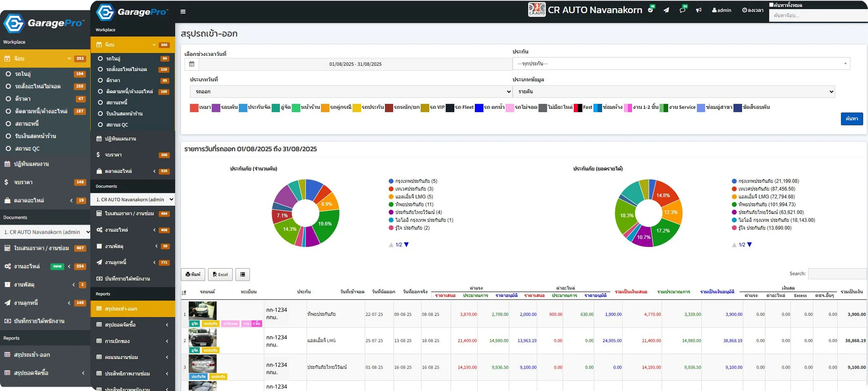Image resolution: width=868 pixels, height=391 pixels.
Task: Open the checkmark tasks icon with 48 badge
Action: click(x=650, y=10)
